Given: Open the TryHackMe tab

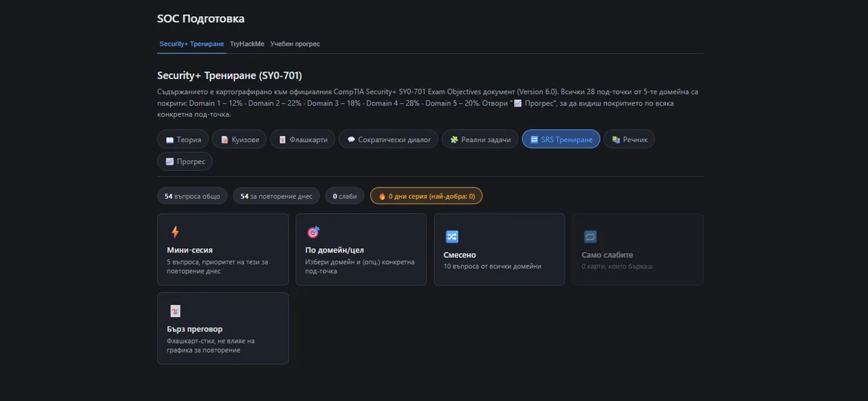Looking at the screenshot, I should (x=247, y=44).
